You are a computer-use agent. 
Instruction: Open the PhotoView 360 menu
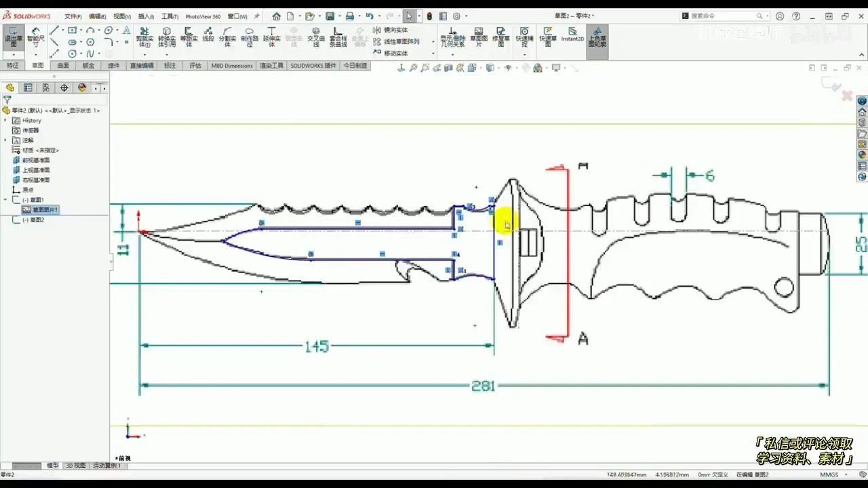tap(203, 16)
